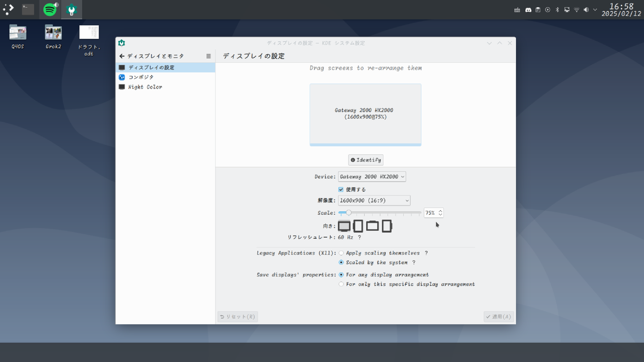
Task: Select Apply scaling themselves radio button
Action: pos(341,253)
